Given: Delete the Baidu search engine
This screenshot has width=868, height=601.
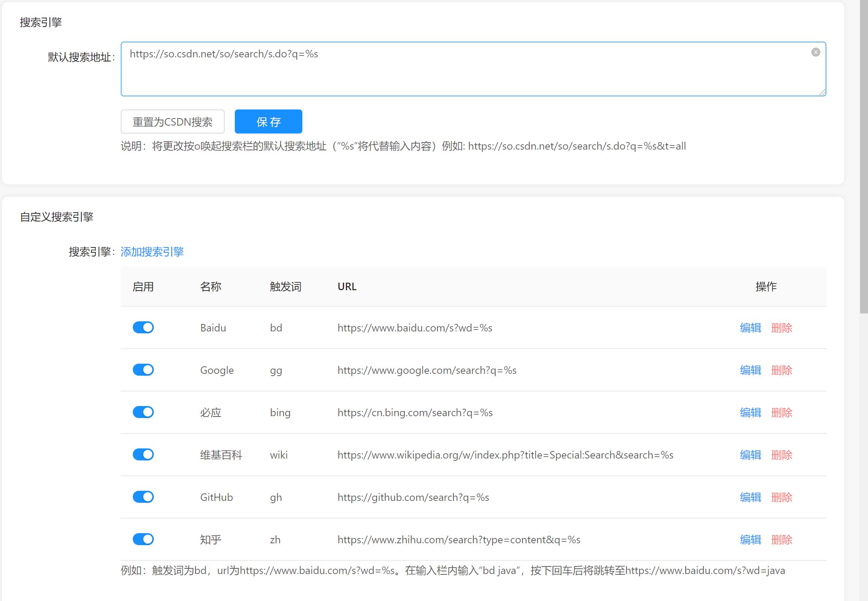Looking at the screenshot, I should pos(782,328).
